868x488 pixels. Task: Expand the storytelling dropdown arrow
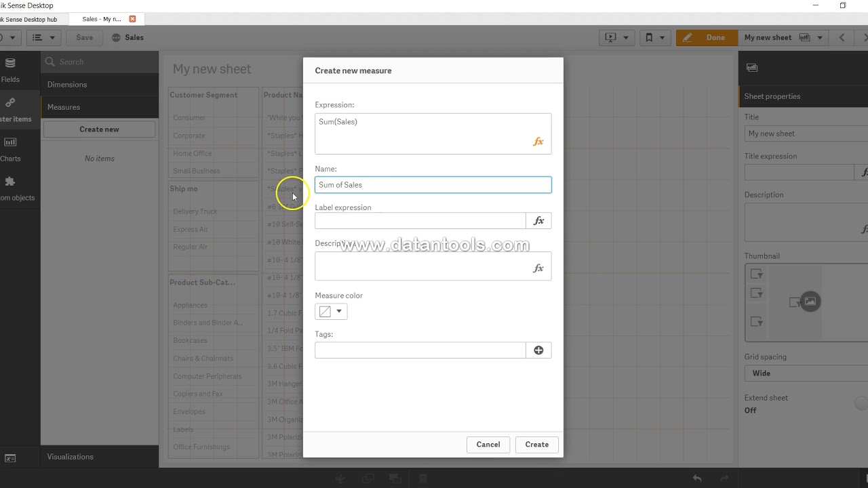(625, 37)
